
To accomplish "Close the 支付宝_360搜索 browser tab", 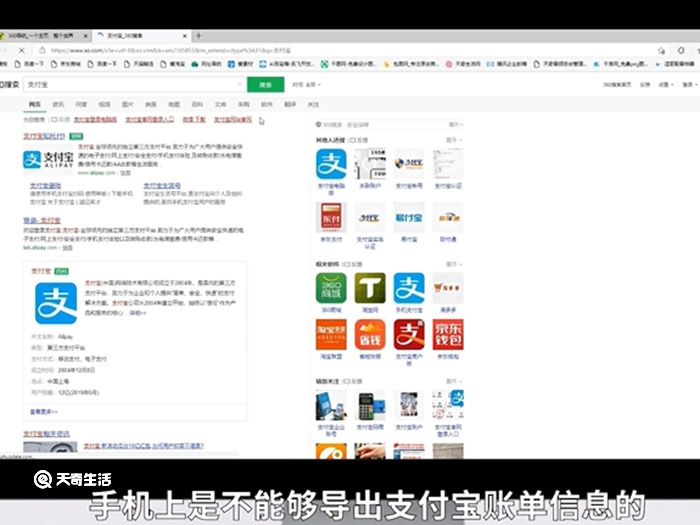I will (184, 36).
